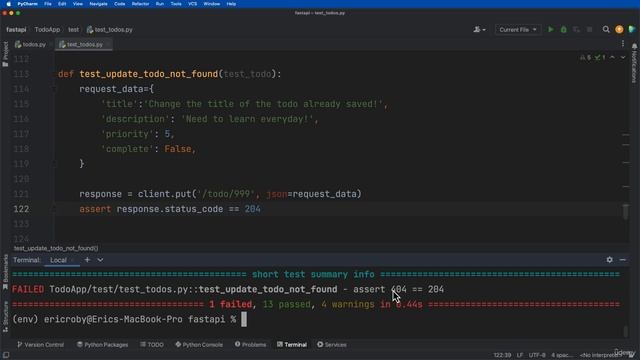Jump to next highlighted error arrow
640x360 pixels.
(x=623, y=58)
